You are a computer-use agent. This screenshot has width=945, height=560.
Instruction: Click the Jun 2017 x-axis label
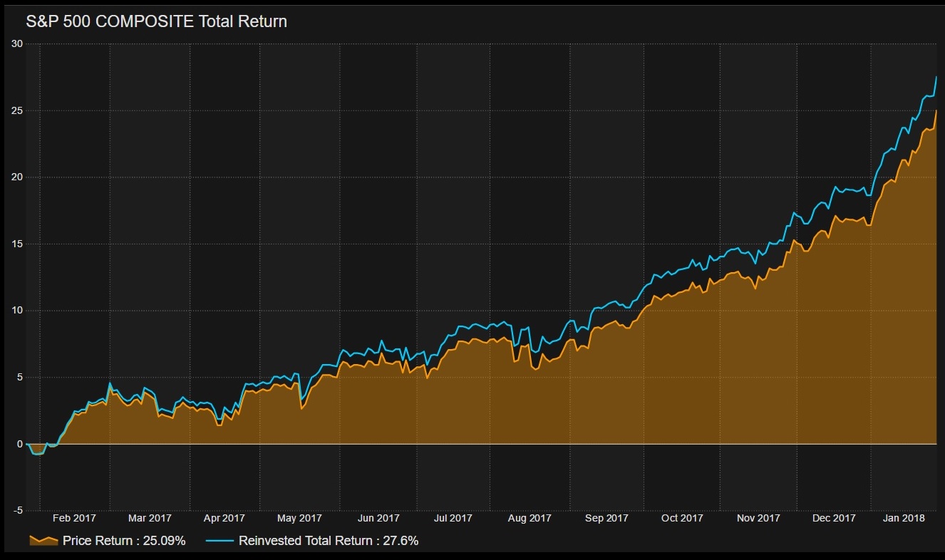coord(378,518)
